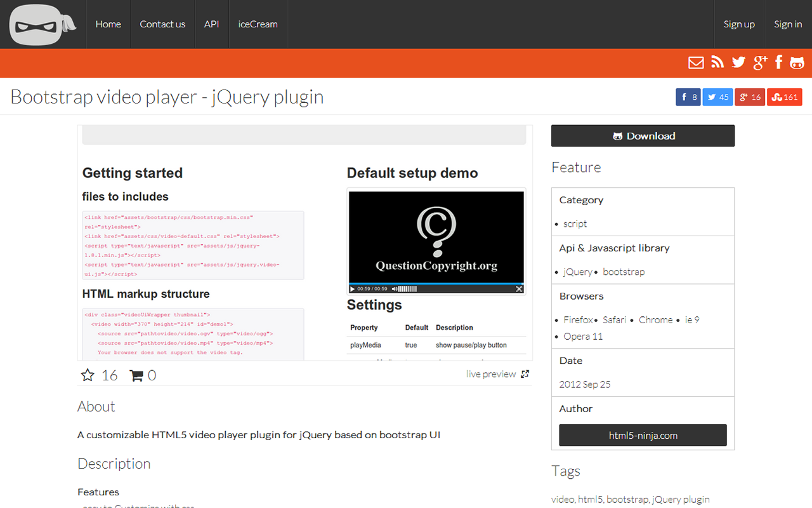The image size is (812, 508).
Task: Click Sign in in the header
Action: 788,24
